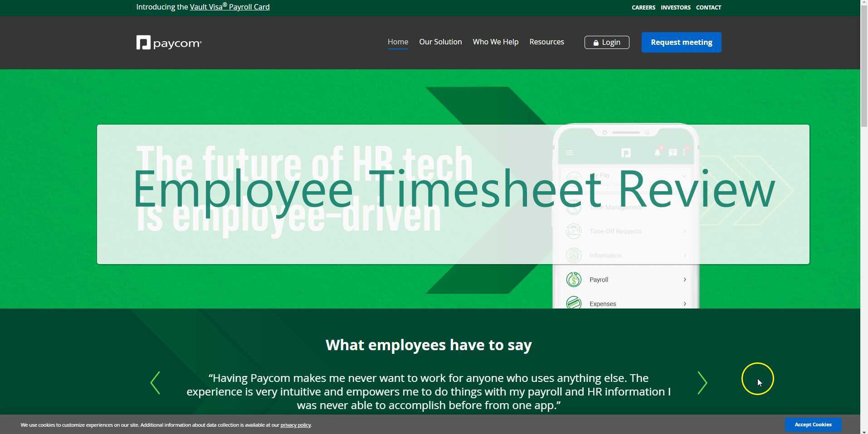Open the three-dot overflow menu in the phone mockup

[684, 152]
